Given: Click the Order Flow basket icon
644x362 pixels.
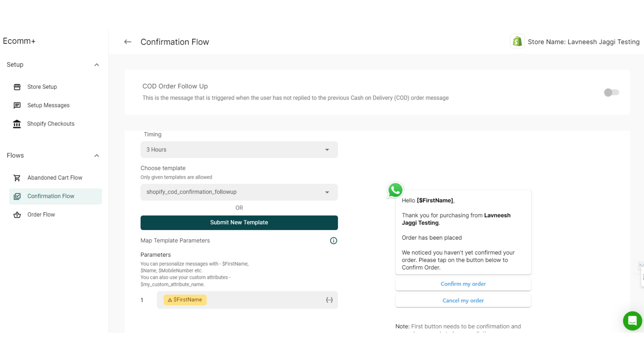Looking at the screenshot, I should click(x=17, y=215).
